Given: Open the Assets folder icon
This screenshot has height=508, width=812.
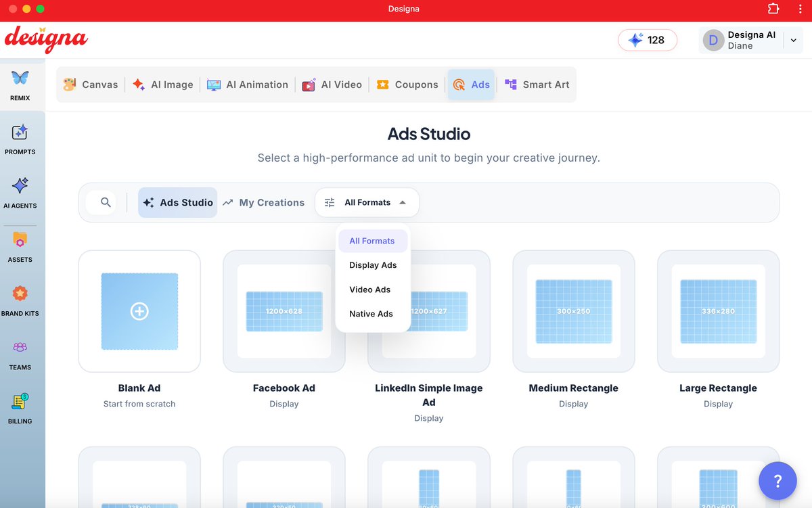Looking at the screenshot, I should point(20,239).
